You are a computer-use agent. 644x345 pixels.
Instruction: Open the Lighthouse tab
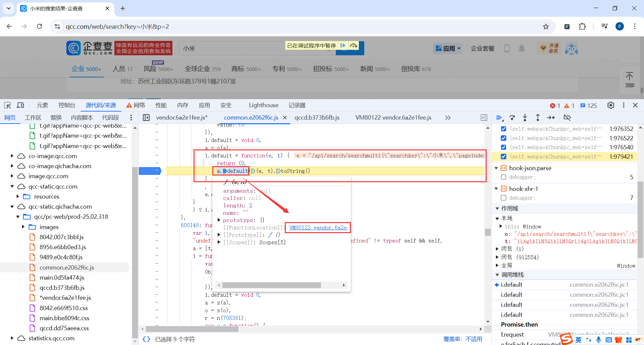tap(264, 106)
